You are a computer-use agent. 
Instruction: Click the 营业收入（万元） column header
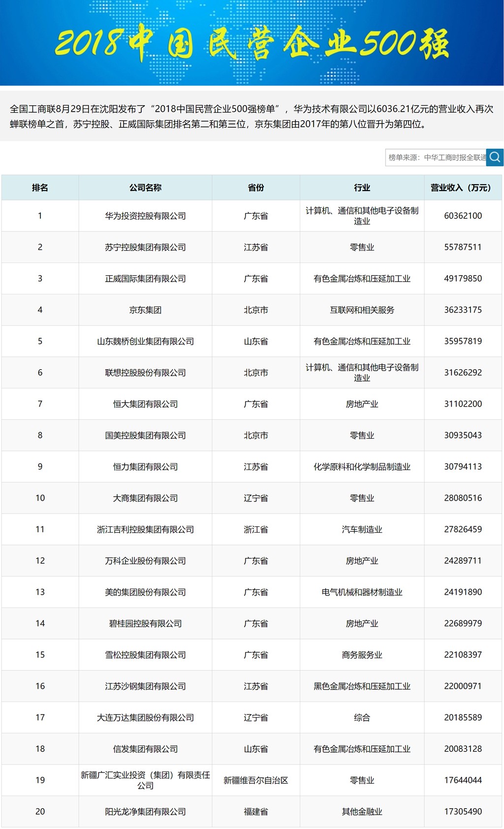tap(463, 188)
